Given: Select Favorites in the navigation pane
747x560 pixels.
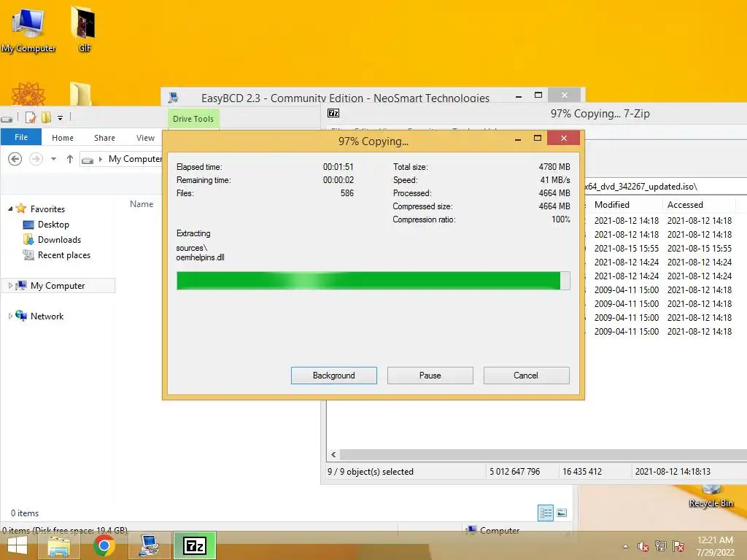Looking at the screenshot, I should 47,209.
